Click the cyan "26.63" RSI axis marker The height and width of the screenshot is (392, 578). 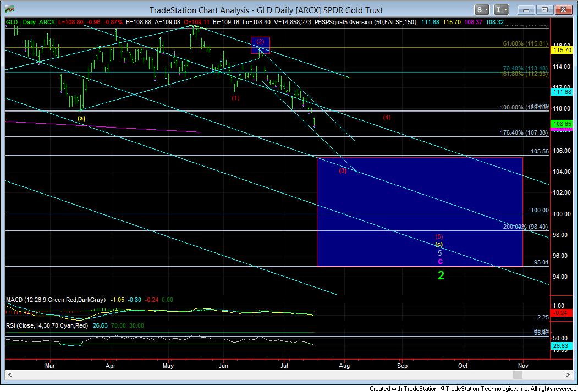coord(563,346)
